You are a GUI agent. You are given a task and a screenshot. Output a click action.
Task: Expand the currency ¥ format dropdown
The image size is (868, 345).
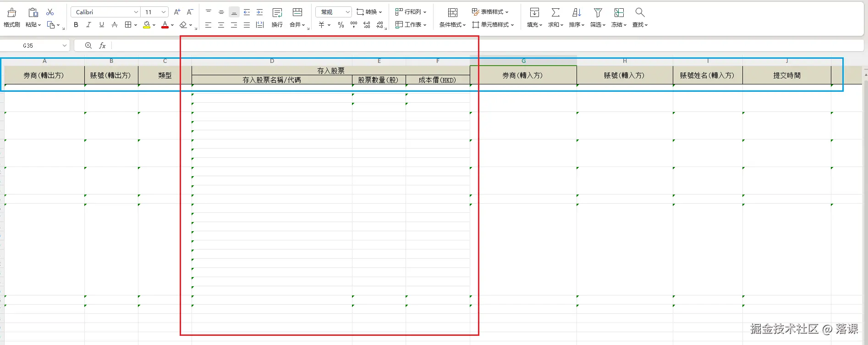click(329, 25)
